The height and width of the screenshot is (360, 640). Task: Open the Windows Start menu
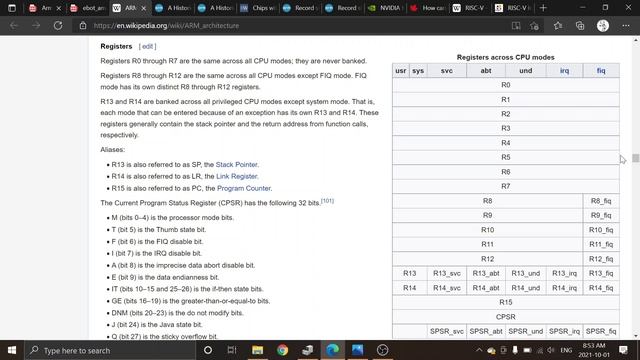pyautogui.click(x=12, y=350)
